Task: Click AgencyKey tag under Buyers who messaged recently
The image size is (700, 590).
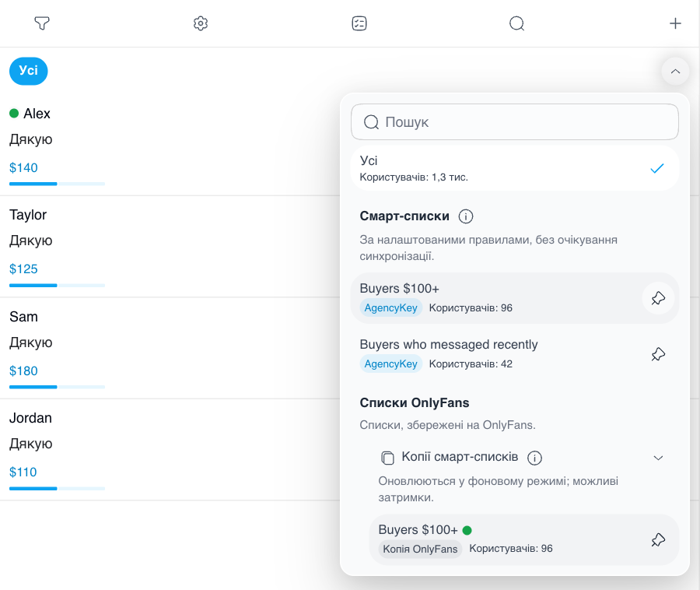Action: click(390, 364)
